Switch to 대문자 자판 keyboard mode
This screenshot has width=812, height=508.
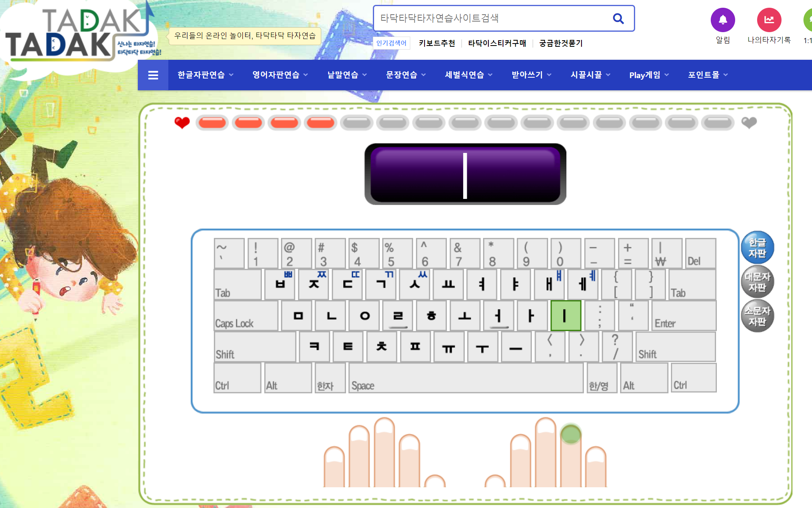coord(757,282)
